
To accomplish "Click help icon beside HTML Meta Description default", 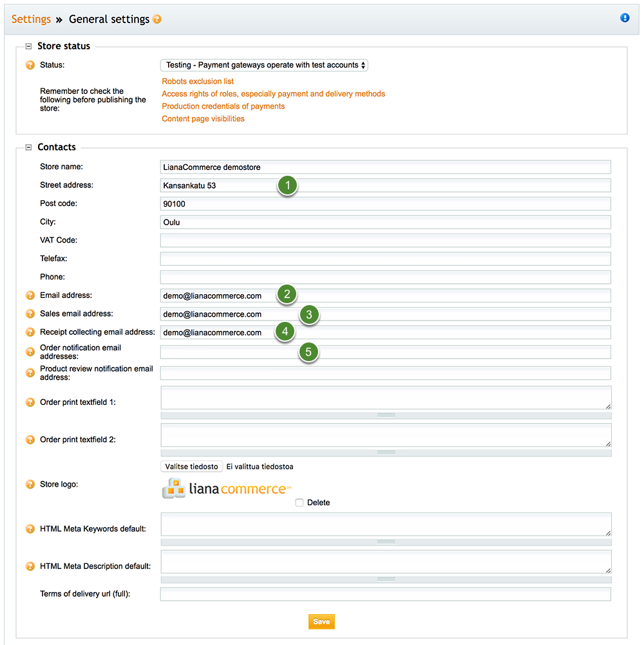I will pyautogui.click(x=30, y=566).
